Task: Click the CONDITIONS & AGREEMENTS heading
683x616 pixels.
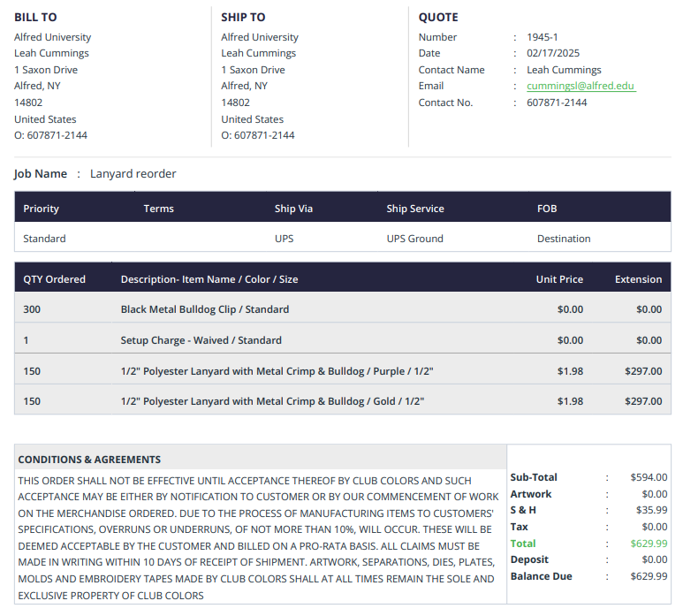Action: 89,460
